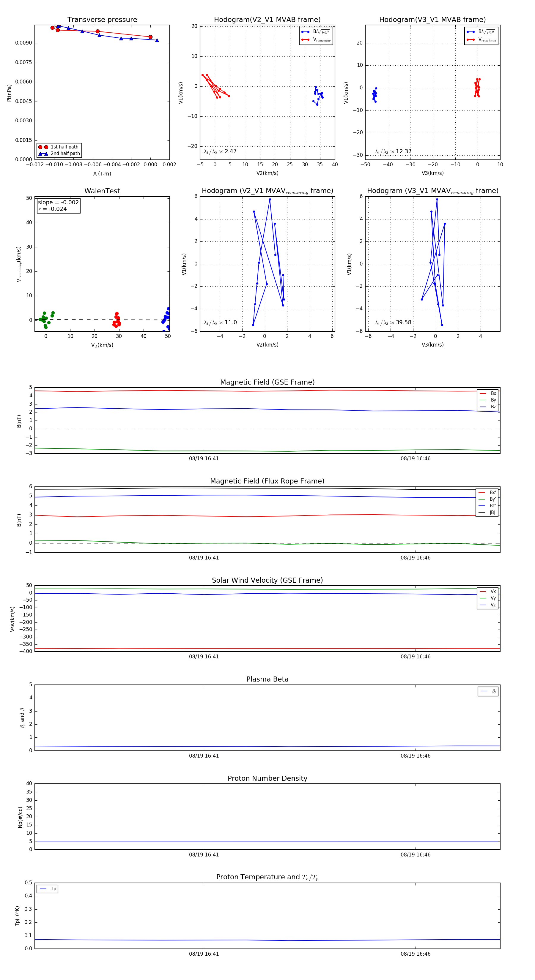Click the 'Hodogram (V3_V1 MVAV remaining frame)' title

[x=432, y=191]
